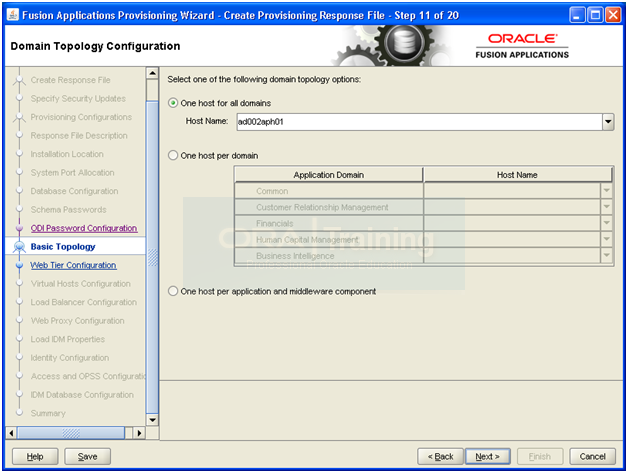The image size is (628, 473).
Task: Click the Response File Description step label
Action: pos(79,135)
